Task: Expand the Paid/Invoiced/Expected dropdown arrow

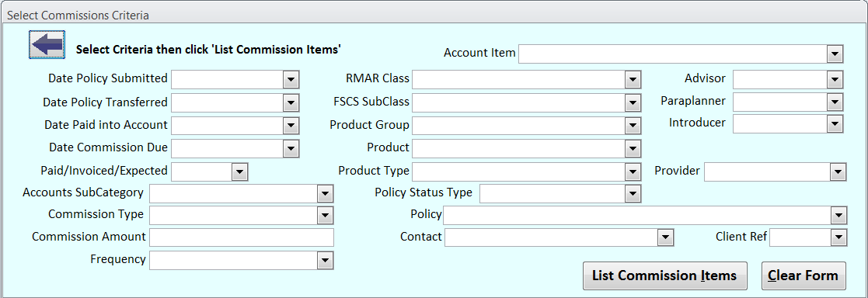Action: (x=239, y=172)
